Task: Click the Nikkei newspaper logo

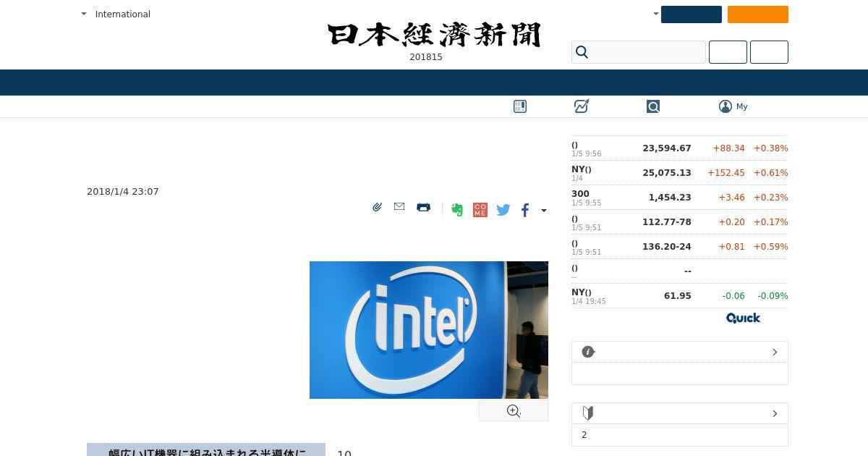Action: [434, 35]
